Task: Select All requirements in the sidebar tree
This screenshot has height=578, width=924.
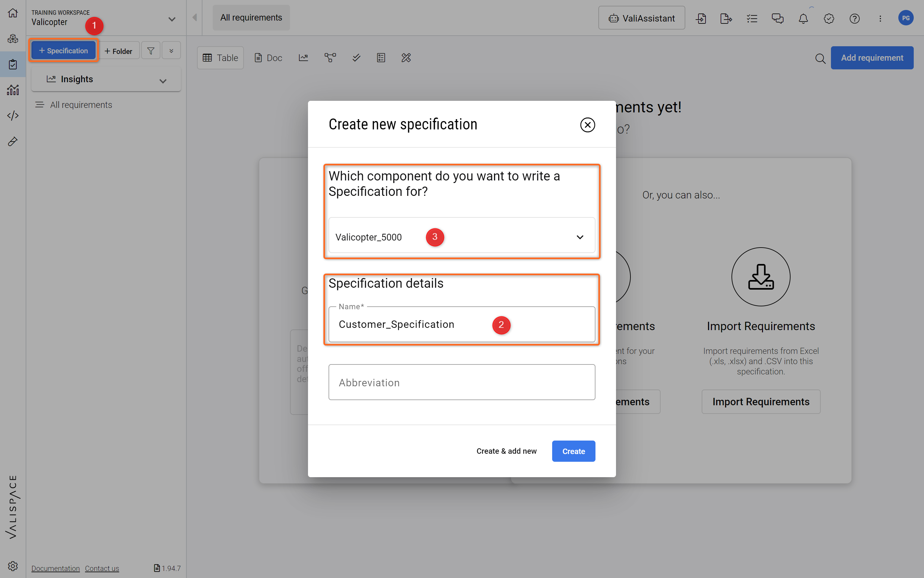Action: pyautogui.click(x=81, y=105)
